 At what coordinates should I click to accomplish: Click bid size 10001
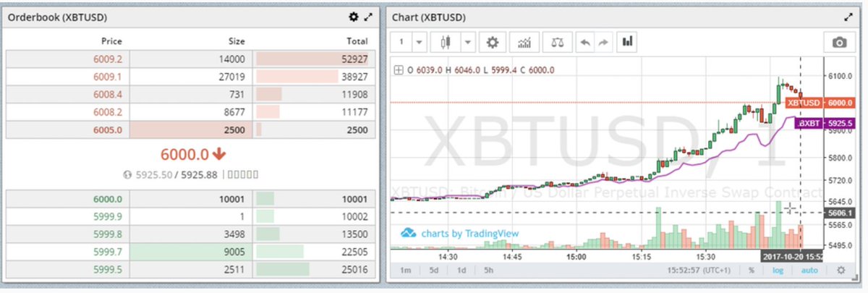231,199
